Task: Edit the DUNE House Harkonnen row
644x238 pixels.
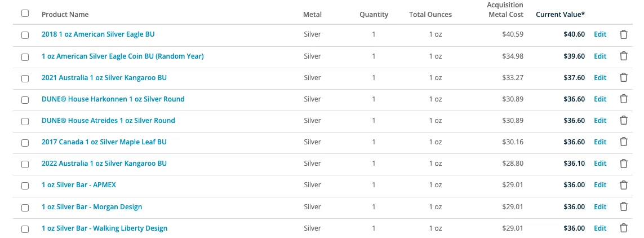Action: pyautogui.click(x=600, y=99)
